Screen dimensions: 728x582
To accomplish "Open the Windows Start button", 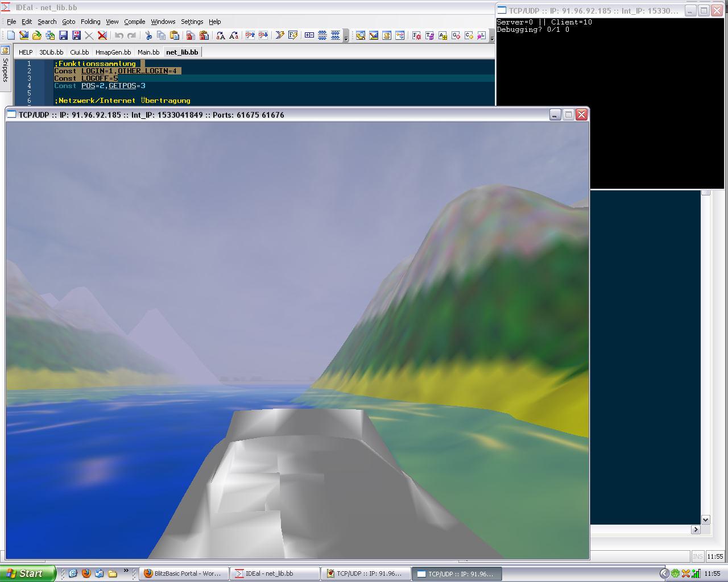I will (x=27, y=573).
